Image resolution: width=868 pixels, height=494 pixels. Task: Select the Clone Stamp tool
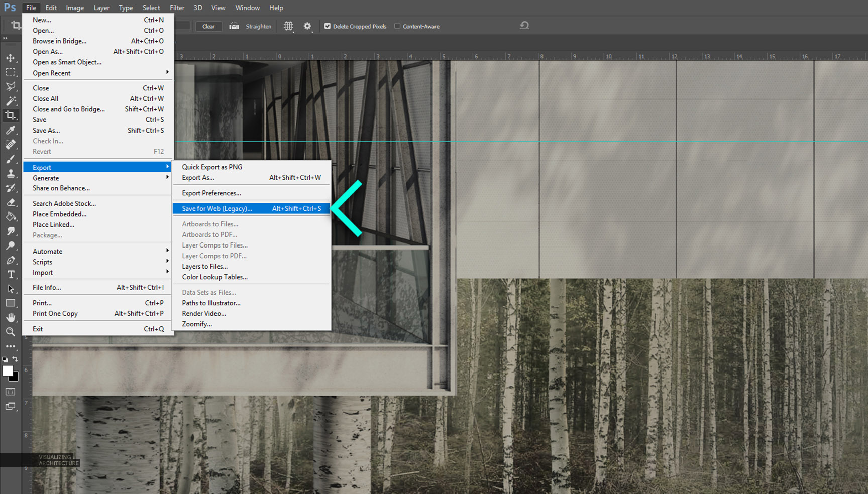tap(11, 174)
